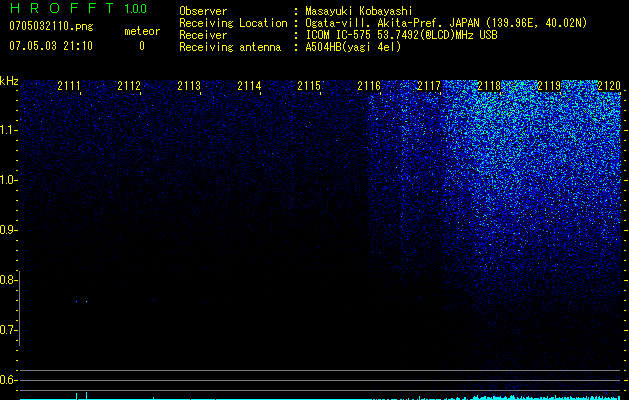
Task: Click the 1.1 kHz axis label
Action: coord(8,130)
